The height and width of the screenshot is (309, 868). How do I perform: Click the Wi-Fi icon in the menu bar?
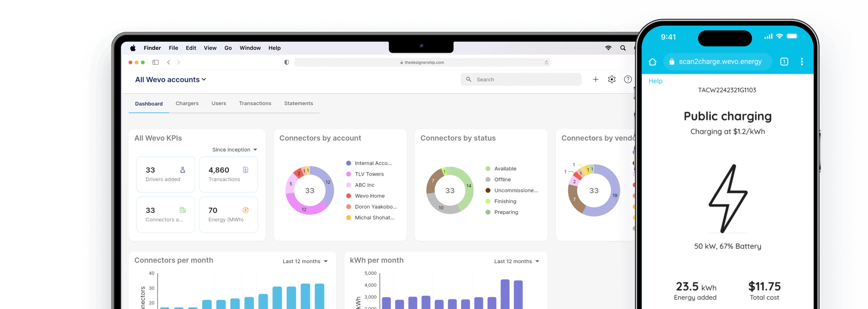click(x=608, y=48)
